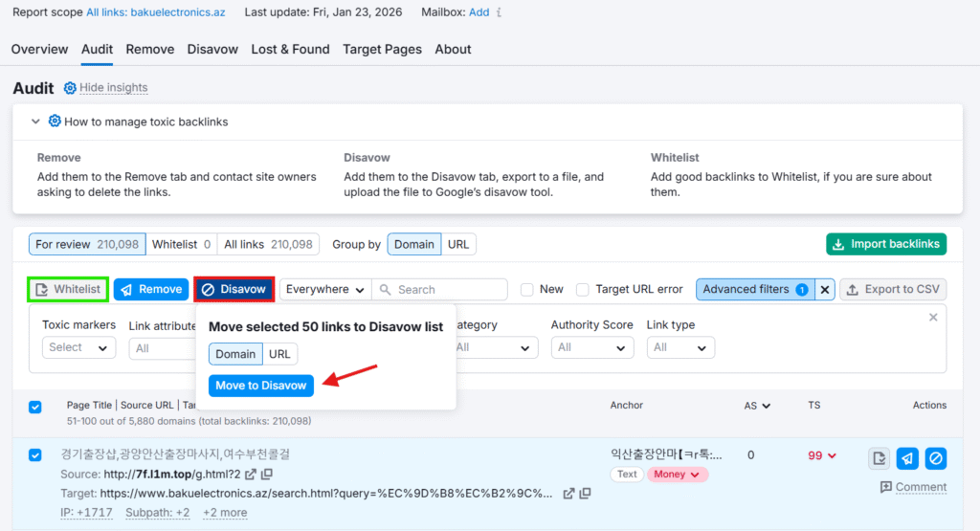This screenshot has width=980, height=531.
Task: Click the mailbox info icon
Action: [x=499, y=12]
